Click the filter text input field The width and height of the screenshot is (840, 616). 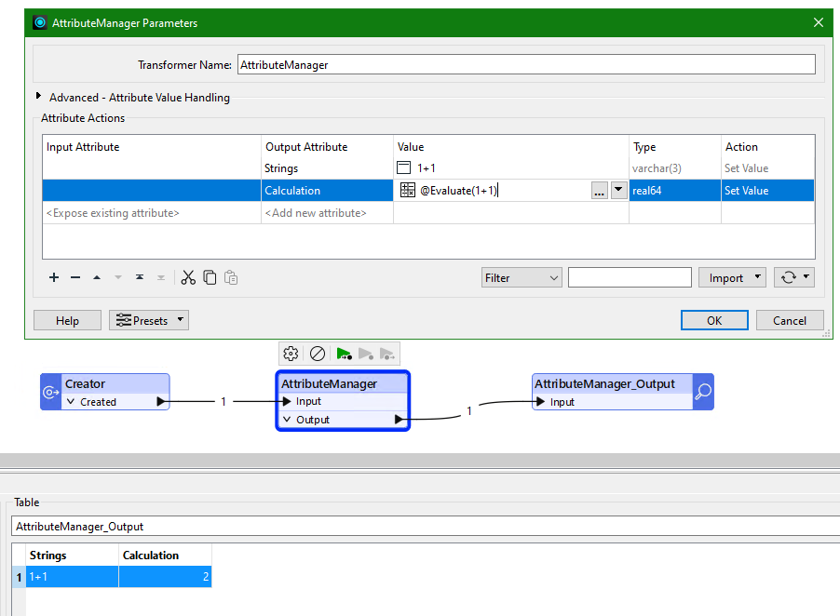tap(630, 277)
